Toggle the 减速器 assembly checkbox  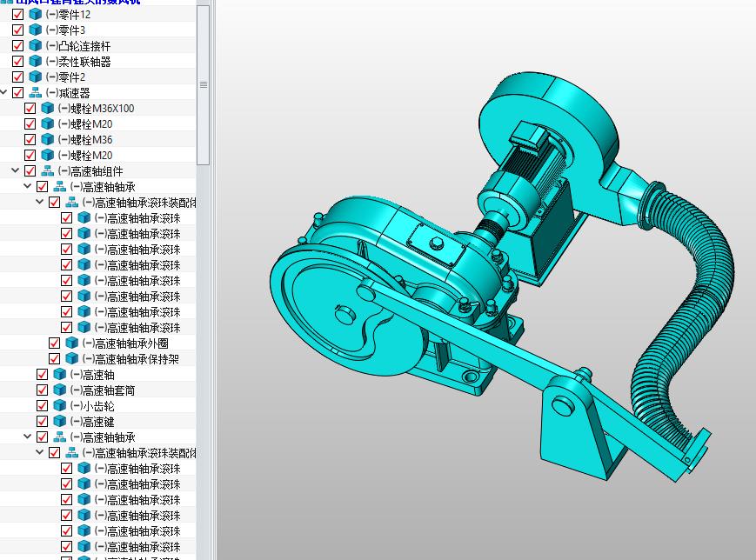[x=18, y=92]
